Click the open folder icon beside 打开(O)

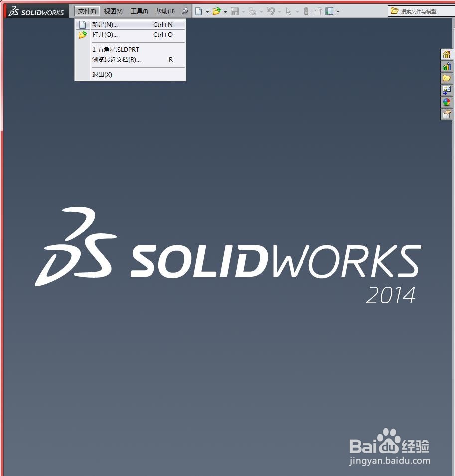[82, 34]
